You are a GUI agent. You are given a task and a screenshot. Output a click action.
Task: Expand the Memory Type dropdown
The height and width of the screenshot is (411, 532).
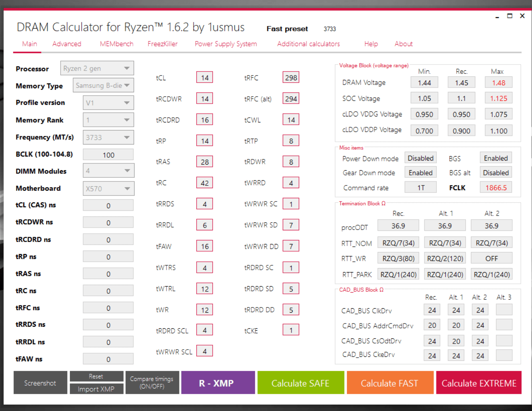point(103,85)
